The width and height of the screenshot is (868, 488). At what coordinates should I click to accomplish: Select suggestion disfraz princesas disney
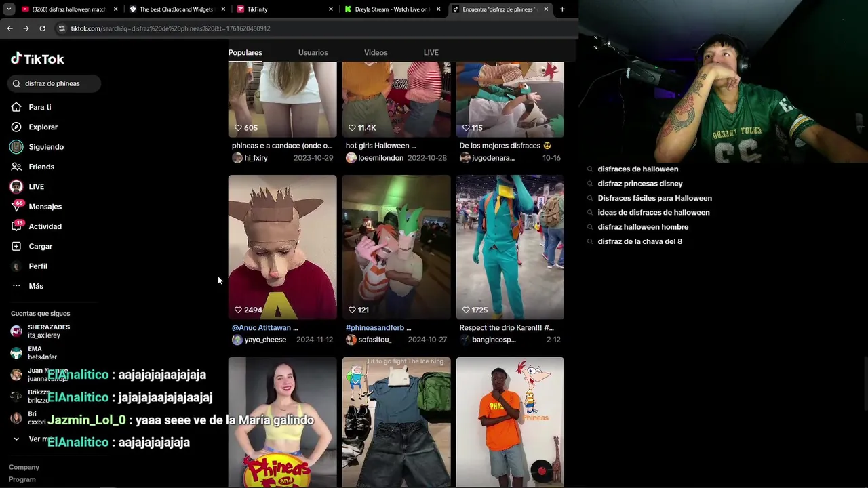(639, 184)
